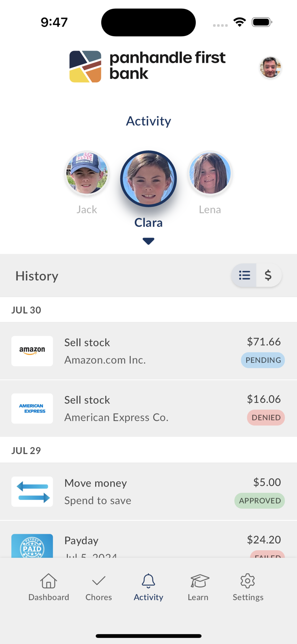Click the APPROVED status badge
The height and width of the screenshot is (644, 297).
pyautogui.click(x=260, y=501)
